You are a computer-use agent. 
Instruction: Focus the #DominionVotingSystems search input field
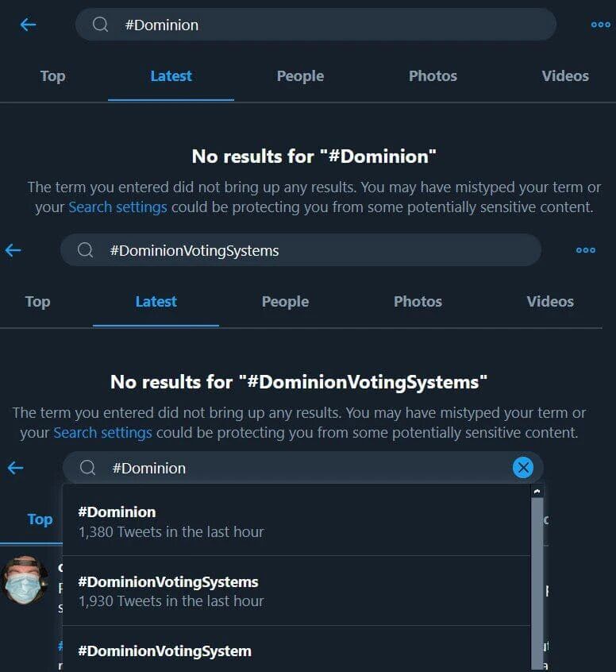pos(318,250)
